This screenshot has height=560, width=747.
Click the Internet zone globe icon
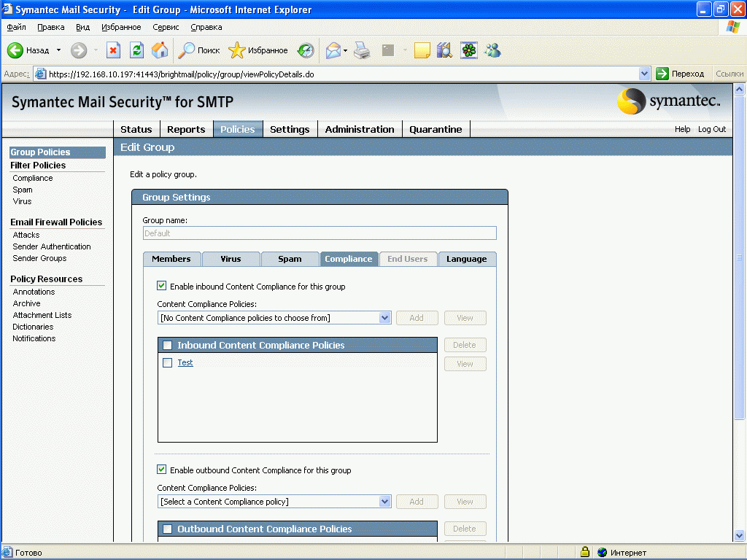(602, 553)
